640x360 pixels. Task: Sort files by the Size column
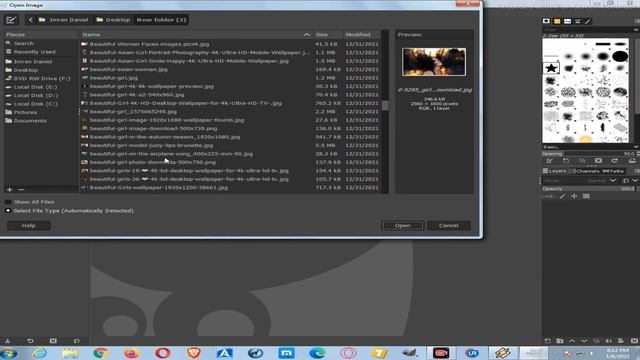tap(327, 35)
